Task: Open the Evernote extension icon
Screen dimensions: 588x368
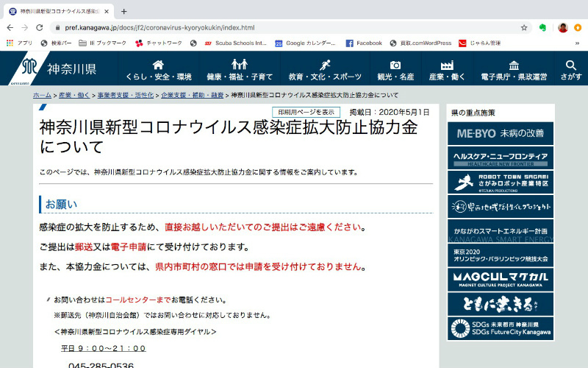Action: click(542, 28)
